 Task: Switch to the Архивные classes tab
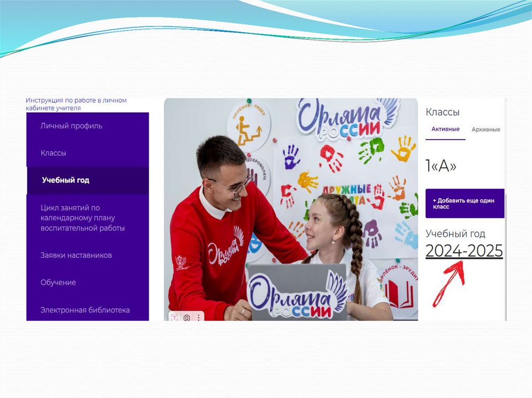tap(486, 130)
